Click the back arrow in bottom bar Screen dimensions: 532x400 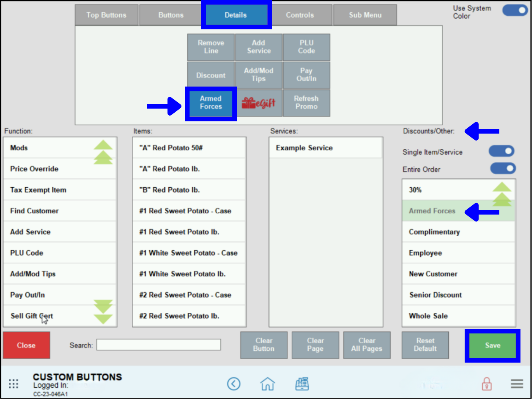click(234, 384)
